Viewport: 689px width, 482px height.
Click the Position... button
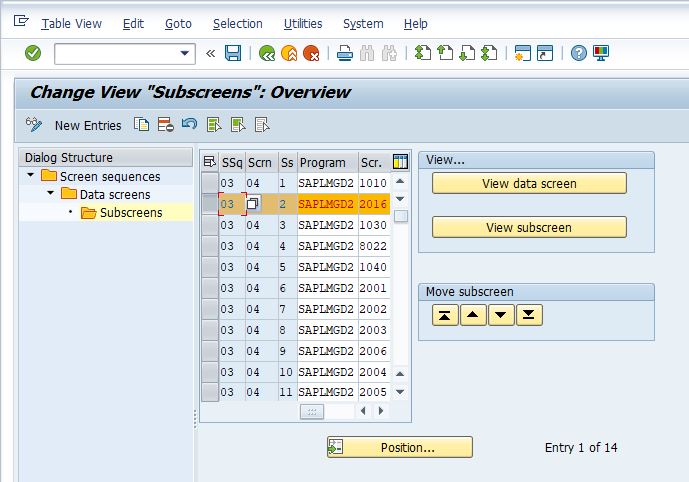pyautogui.click(x=400, y=447)
